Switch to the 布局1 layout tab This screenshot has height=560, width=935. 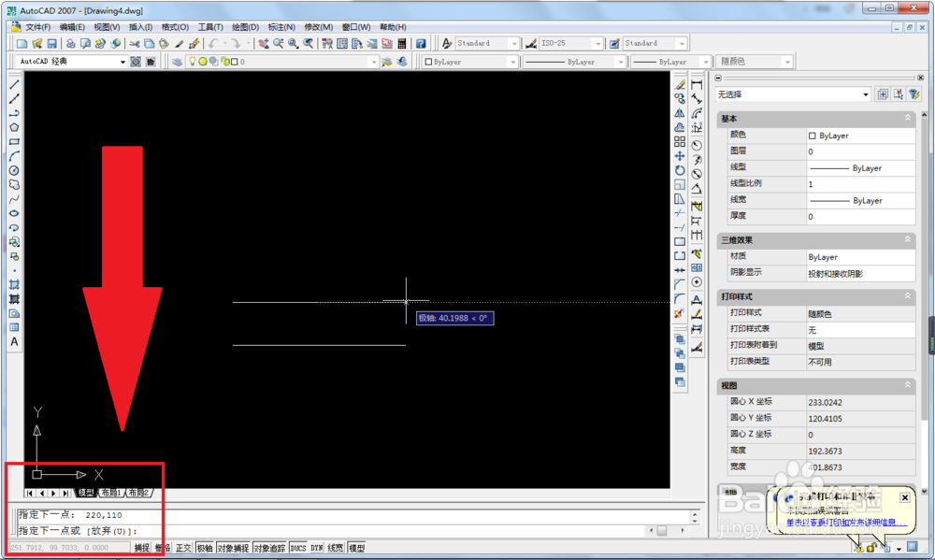click(111, 493)
